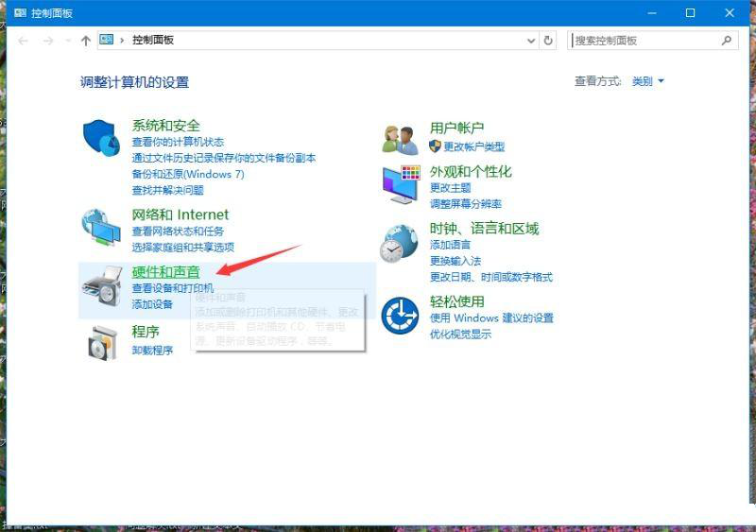Click the Network and Internet globe icon

(x=101, y=228)
